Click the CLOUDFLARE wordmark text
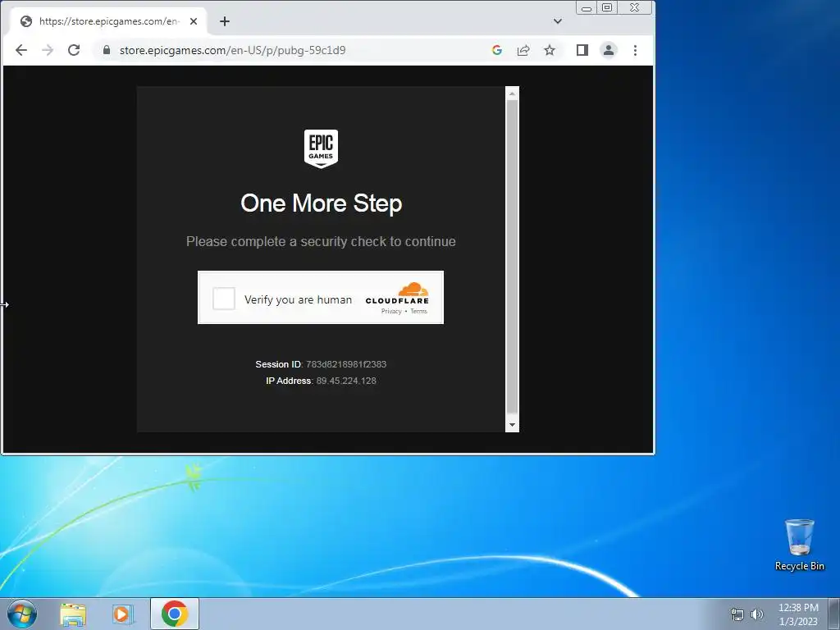 [397, 301]
